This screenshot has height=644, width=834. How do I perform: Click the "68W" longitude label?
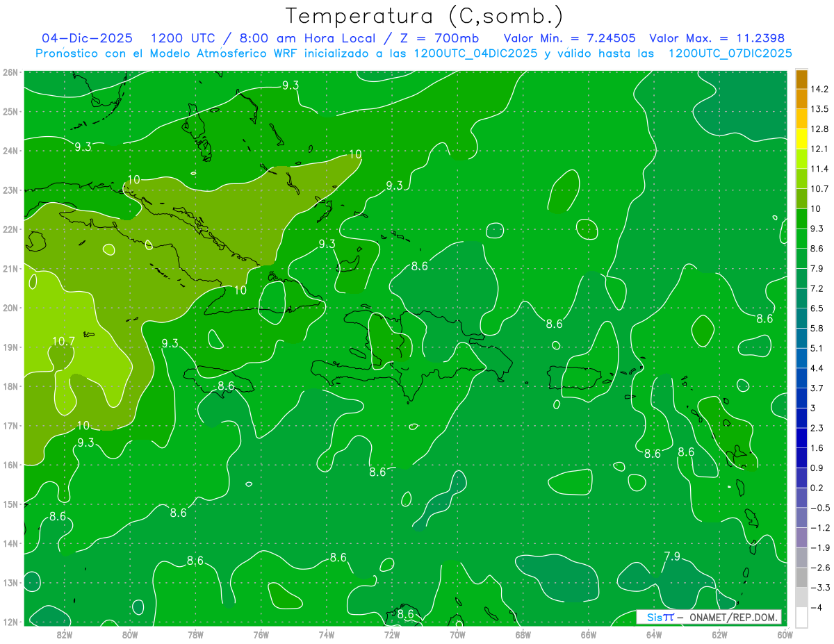click(x=523, y=635)
